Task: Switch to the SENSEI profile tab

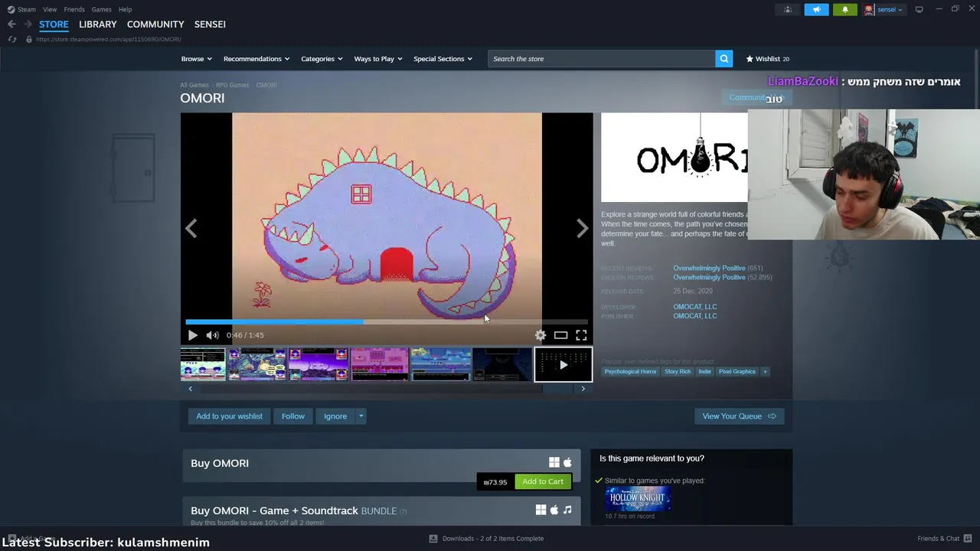Action: [210, 24]
